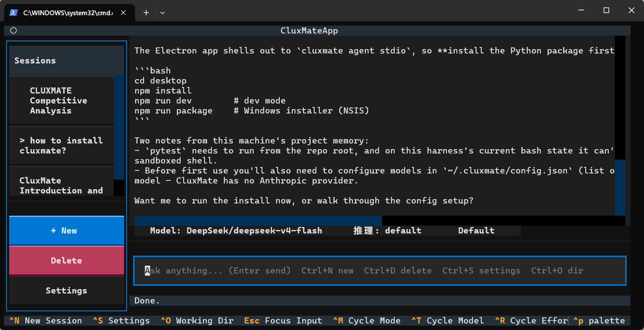Maximize the terminal window

(x=606, y=10)
